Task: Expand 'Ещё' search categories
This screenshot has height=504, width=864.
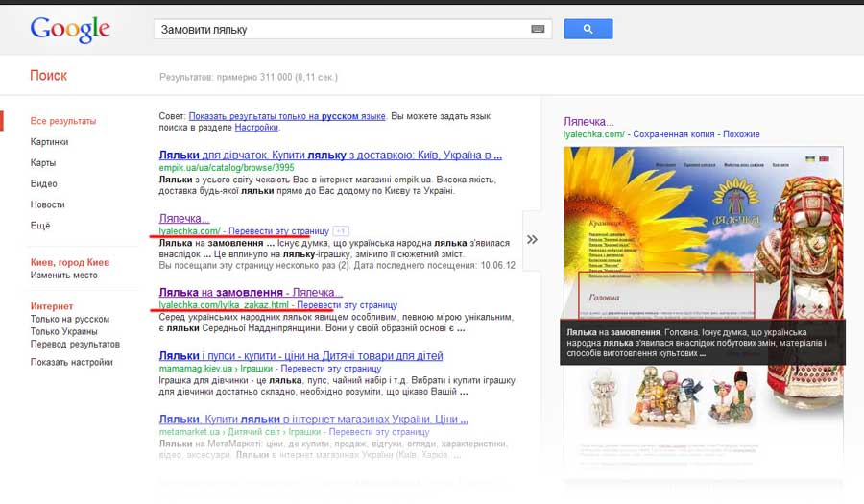Action: tap(40, 226)
